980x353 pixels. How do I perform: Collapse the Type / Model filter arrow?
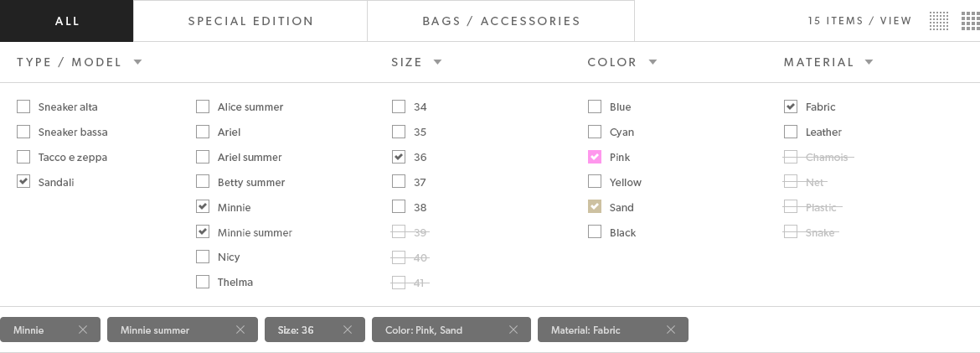point(138,62)
